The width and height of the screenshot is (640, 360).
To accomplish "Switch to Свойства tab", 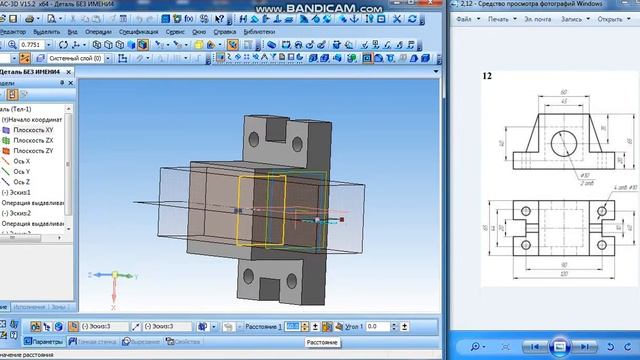I will point(182,341).
